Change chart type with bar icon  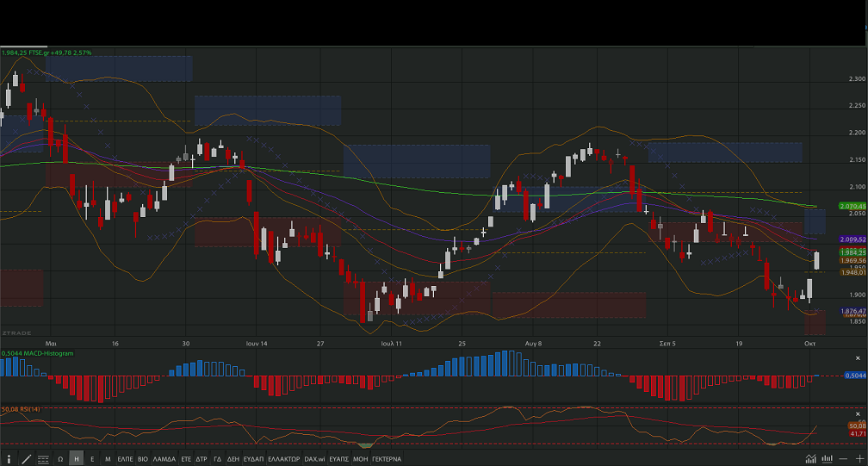(x=827, y=459)
